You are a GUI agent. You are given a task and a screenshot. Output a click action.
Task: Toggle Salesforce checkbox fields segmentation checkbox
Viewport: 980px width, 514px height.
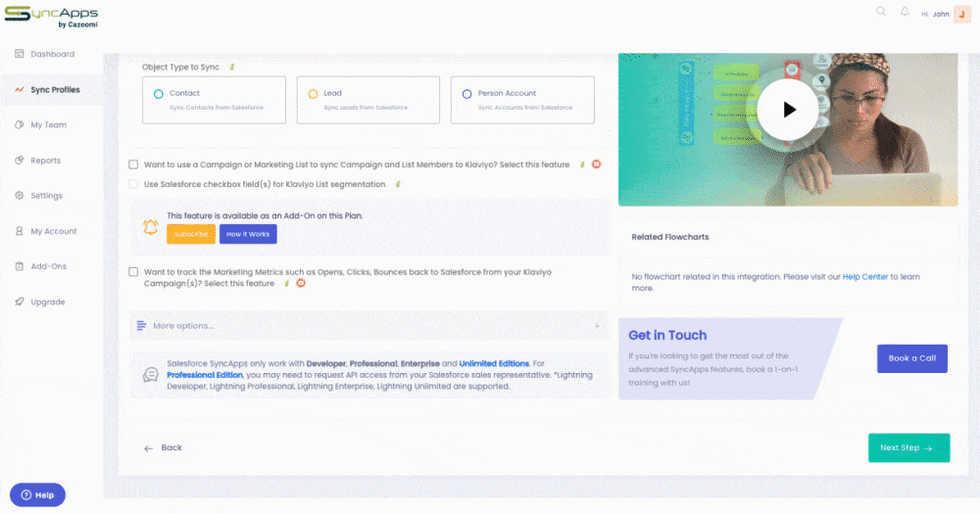133,184
